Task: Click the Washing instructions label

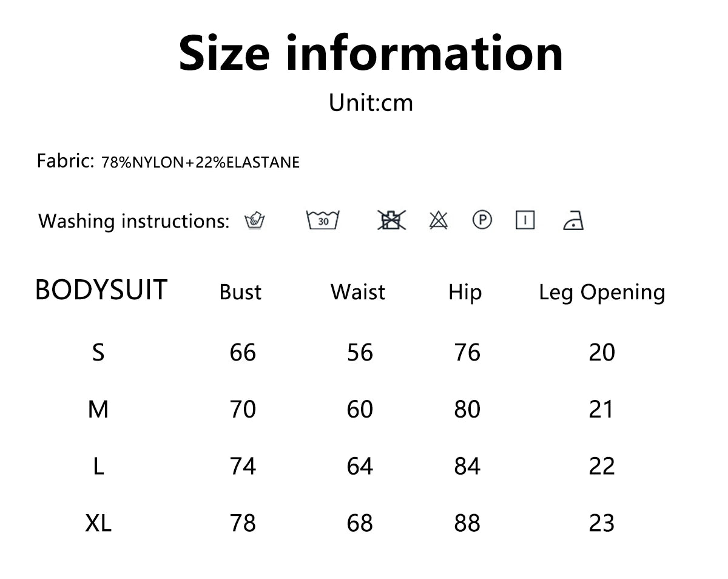Action: click(x=134, y=221)
